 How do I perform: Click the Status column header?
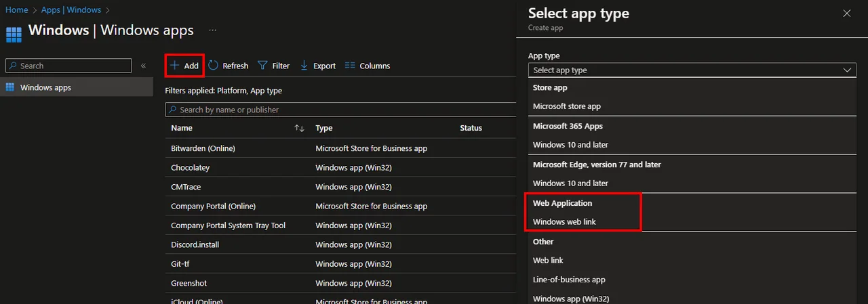471,128
